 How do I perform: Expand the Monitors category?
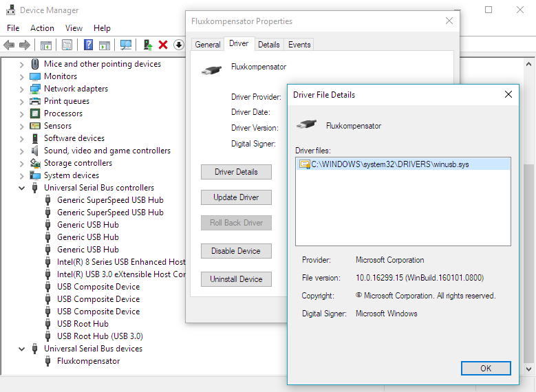pyautogui.click(x=21, y=76)
